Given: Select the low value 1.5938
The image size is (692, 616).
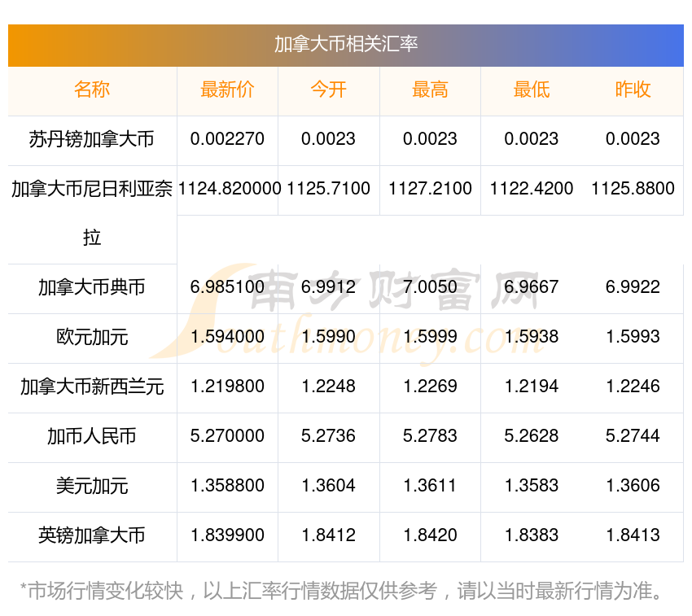Looking at the screenshot, I should pos(532,337).
